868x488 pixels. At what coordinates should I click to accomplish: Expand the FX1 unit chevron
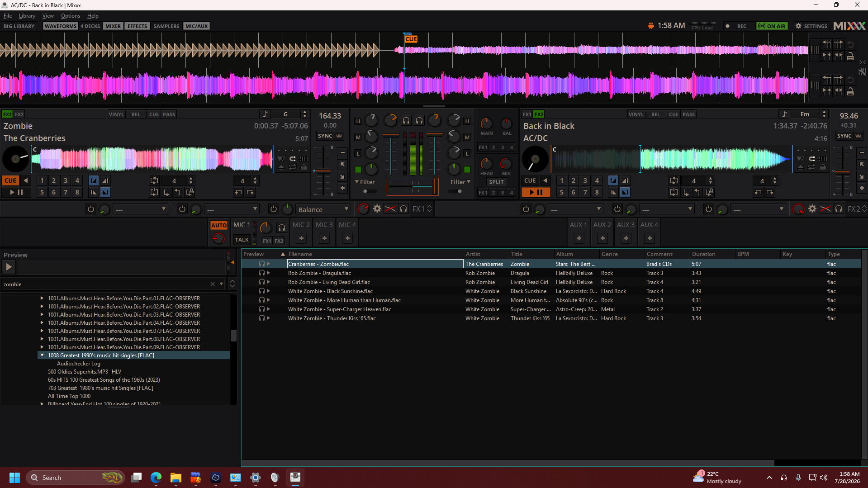[x=429, y=209]
